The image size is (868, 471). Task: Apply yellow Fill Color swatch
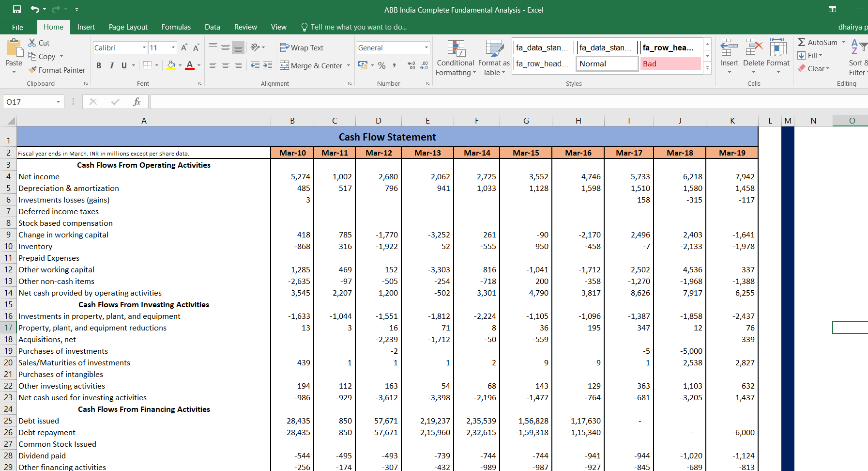pyautogui.click(x=171, y=65)
